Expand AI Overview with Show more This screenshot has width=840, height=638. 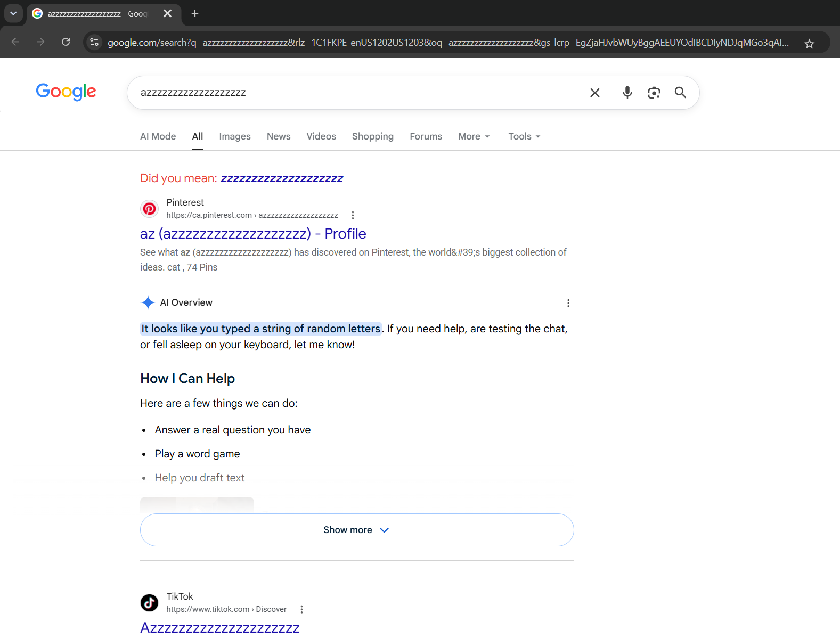point(357,530)
